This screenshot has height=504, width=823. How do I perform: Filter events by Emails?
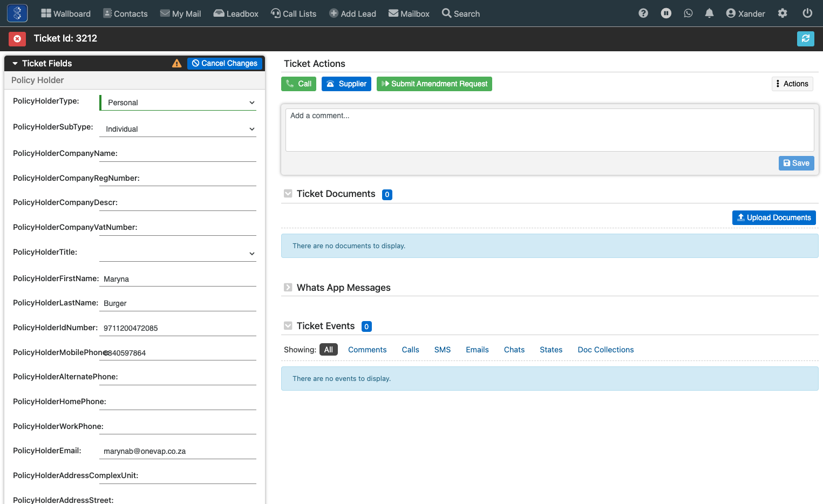(x=478, y=350)
